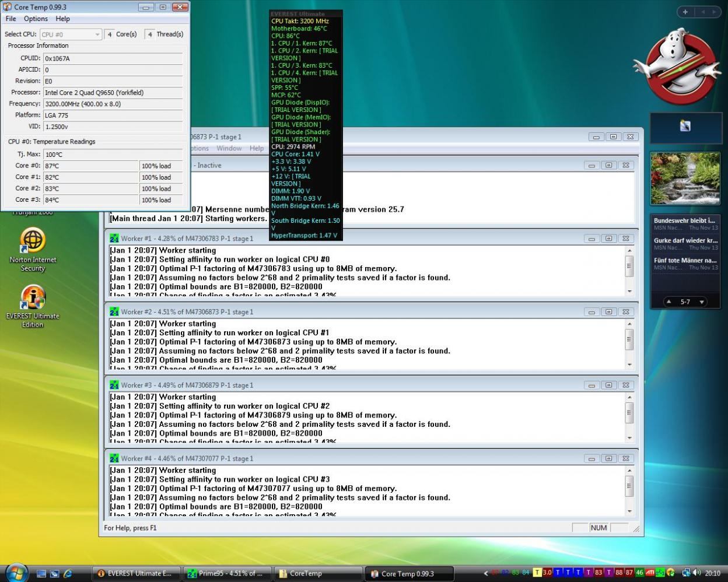Open the File menu in Core Temp

pyautogui.click(x=10, y=19)
